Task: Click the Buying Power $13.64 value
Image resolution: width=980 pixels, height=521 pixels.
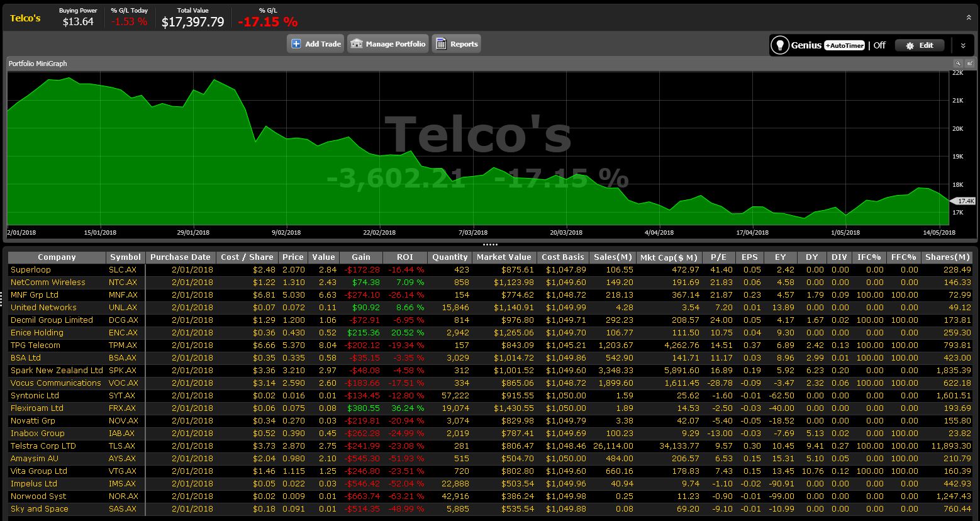Action: coord(78,21)
